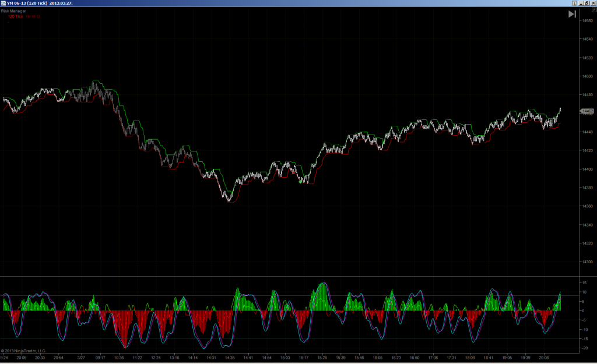Click the skip-to-latest-bar arrow icon
The image size is (597, 364).
[x=572, y=14]
